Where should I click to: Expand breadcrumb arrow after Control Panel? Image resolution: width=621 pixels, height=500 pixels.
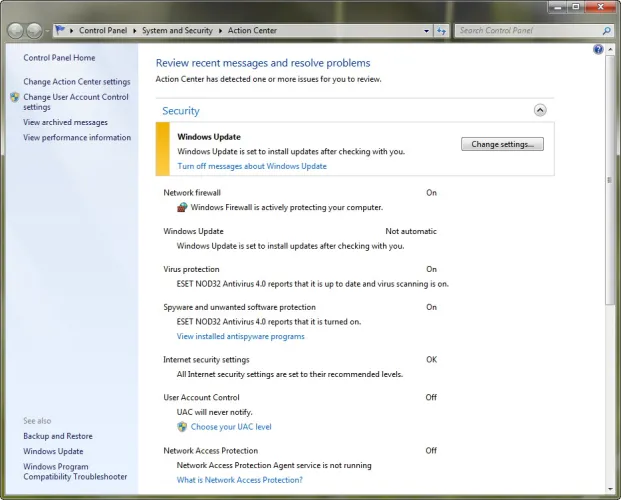pos(135,31)
